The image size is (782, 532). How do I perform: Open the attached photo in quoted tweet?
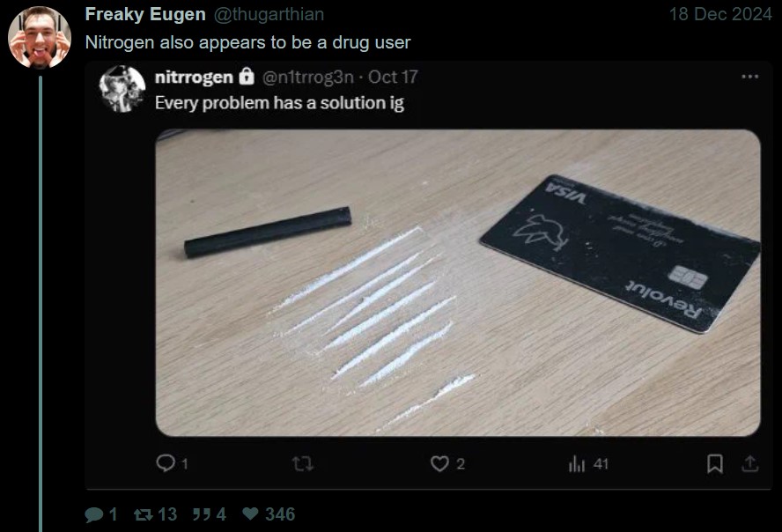pos(458,283)
